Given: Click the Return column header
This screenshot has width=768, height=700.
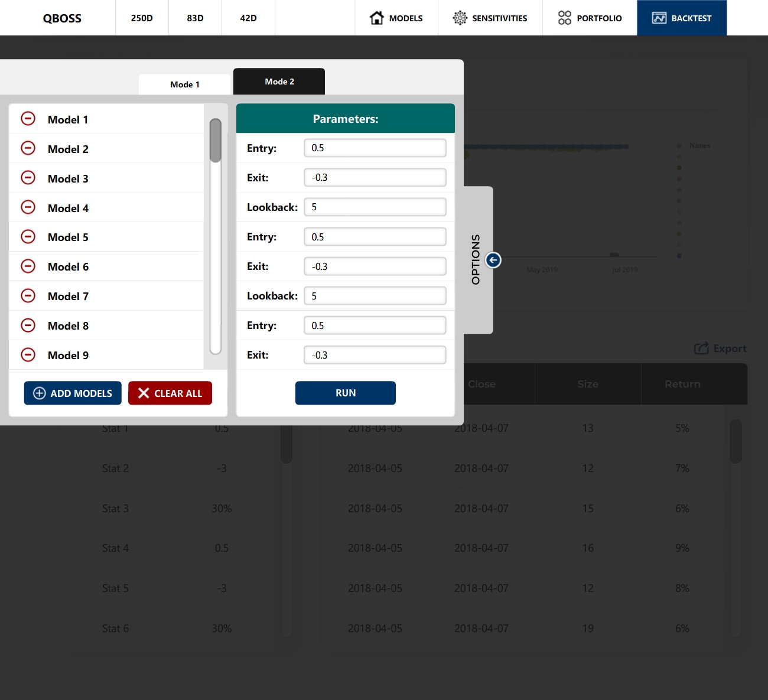Looking at the screenshot, I should pos(682,384).
